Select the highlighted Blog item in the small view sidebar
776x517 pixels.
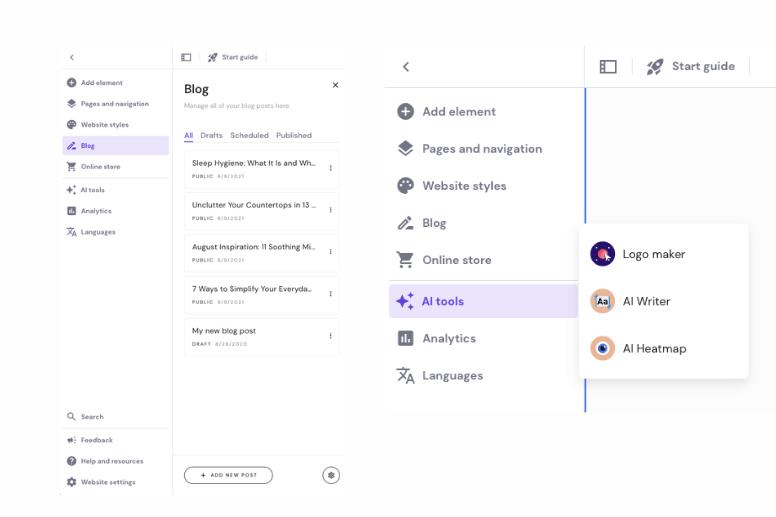tap(115, 145)
